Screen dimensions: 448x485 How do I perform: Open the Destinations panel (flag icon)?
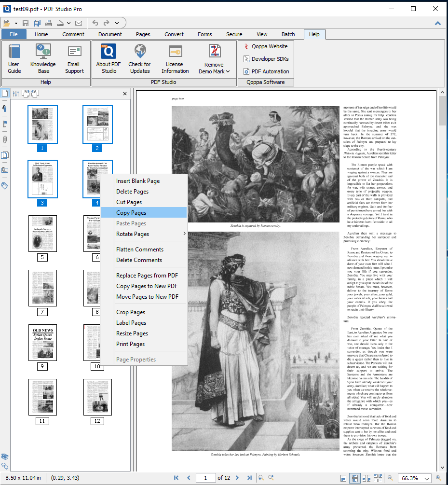tap(4, 124)
